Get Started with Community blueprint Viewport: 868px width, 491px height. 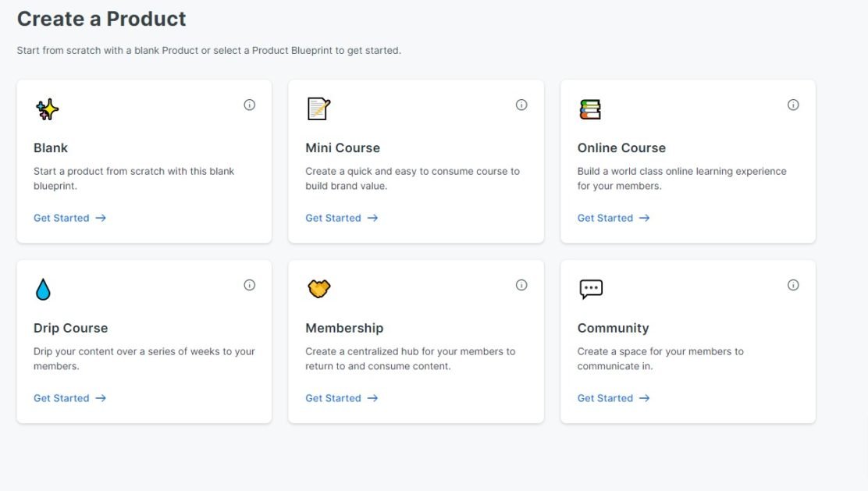point(614,398)
